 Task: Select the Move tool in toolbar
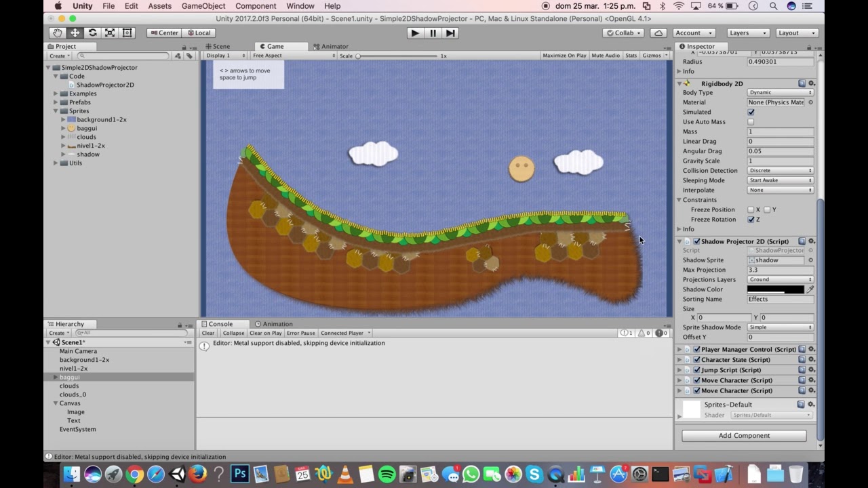pyautogui.click(x=75, y=33)
